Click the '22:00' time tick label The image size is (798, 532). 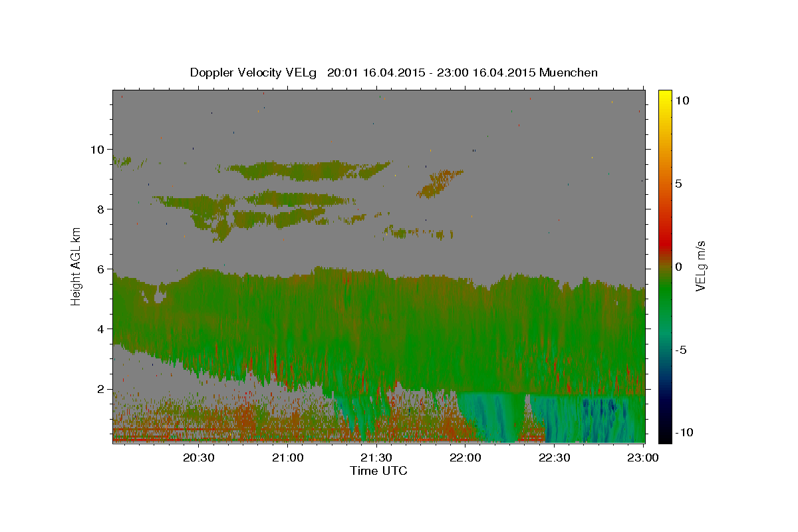click(465, 458)
